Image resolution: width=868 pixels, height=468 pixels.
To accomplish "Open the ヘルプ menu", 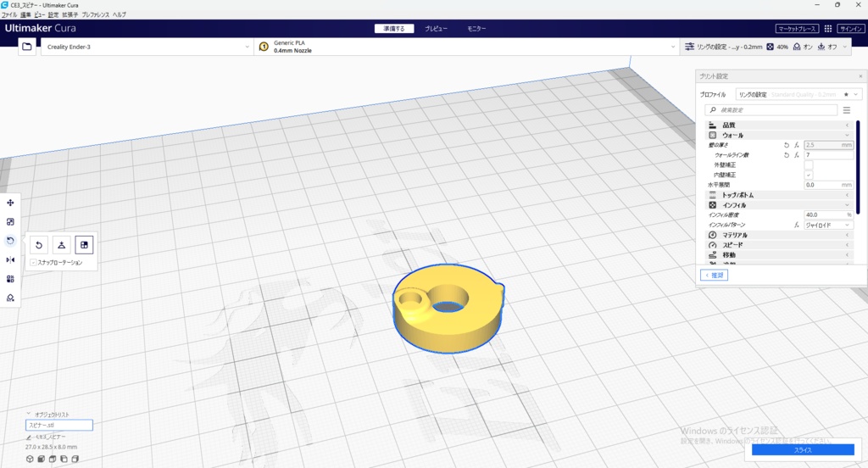I will point(119,14).
